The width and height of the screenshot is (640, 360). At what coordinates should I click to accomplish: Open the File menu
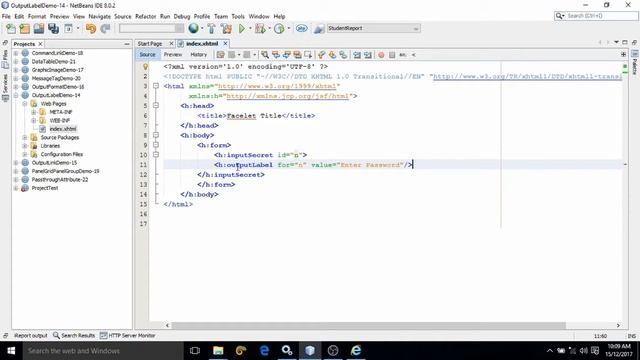6,16
